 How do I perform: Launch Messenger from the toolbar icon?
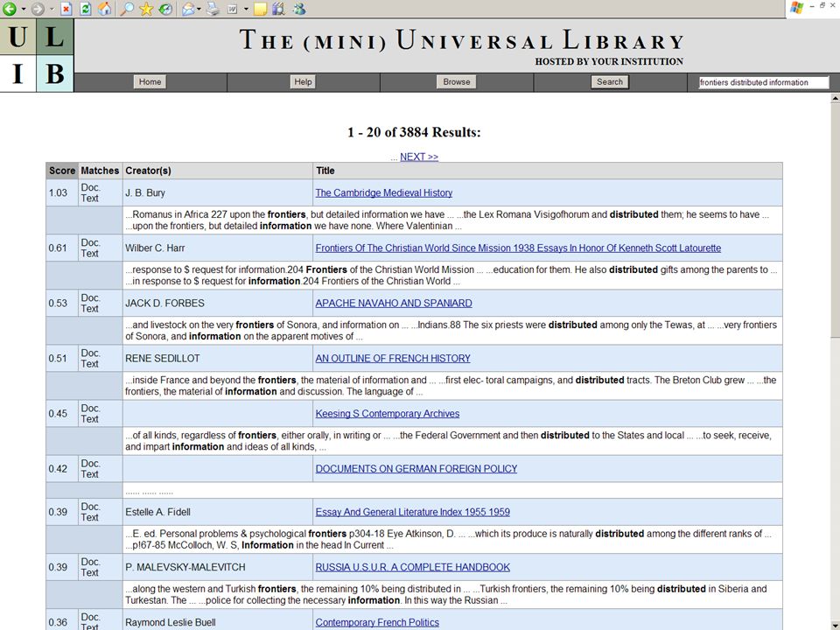tap(299, 8)
